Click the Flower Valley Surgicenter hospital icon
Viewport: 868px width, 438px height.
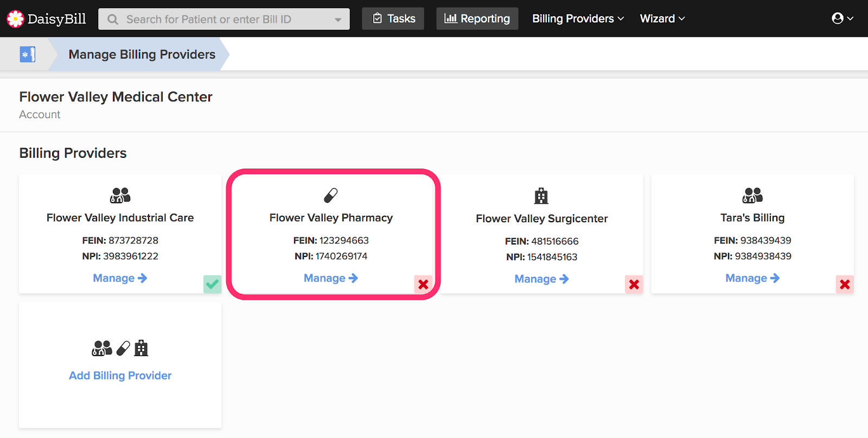point(541,196)
